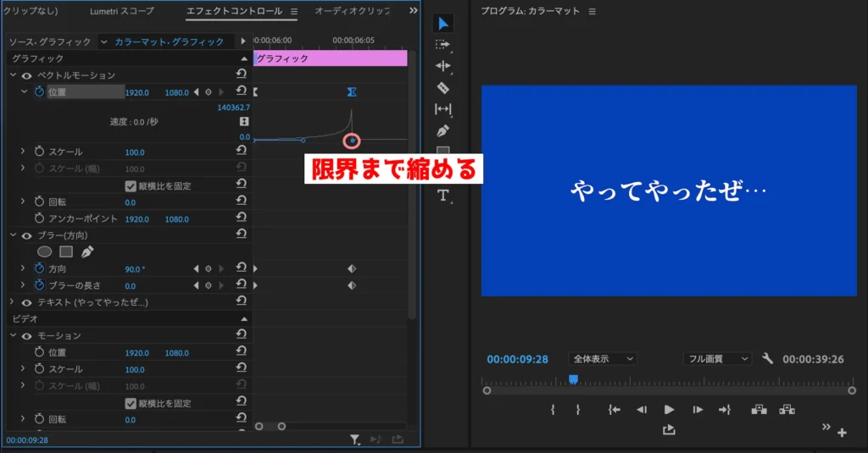The height and width of the screenshot is (453, 868).
Task: Switch to オーディオクリップ tab
Action: [x=352, y=10]
